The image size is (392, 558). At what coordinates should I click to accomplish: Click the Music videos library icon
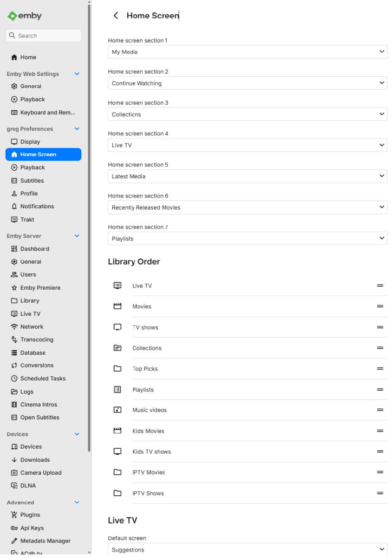(x=118, y=410)
